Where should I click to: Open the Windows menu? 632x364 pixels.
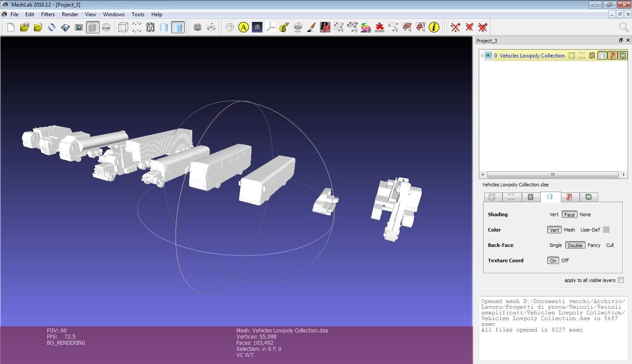coord(114,14)
